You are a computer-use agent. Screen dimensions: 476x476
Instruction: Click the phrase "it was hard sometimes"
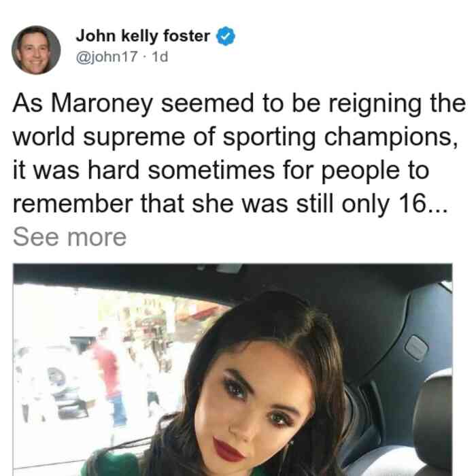[144, 170]
